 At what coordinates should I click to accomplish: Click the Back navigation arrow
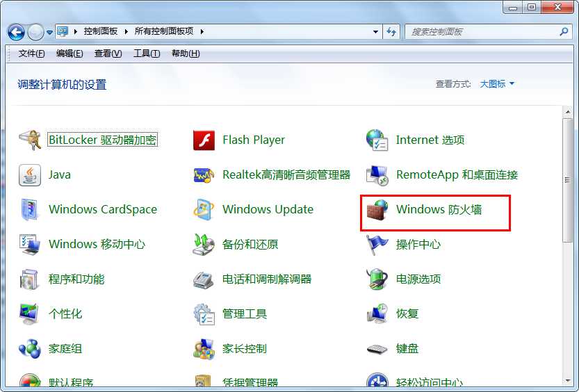coord(16,32)
